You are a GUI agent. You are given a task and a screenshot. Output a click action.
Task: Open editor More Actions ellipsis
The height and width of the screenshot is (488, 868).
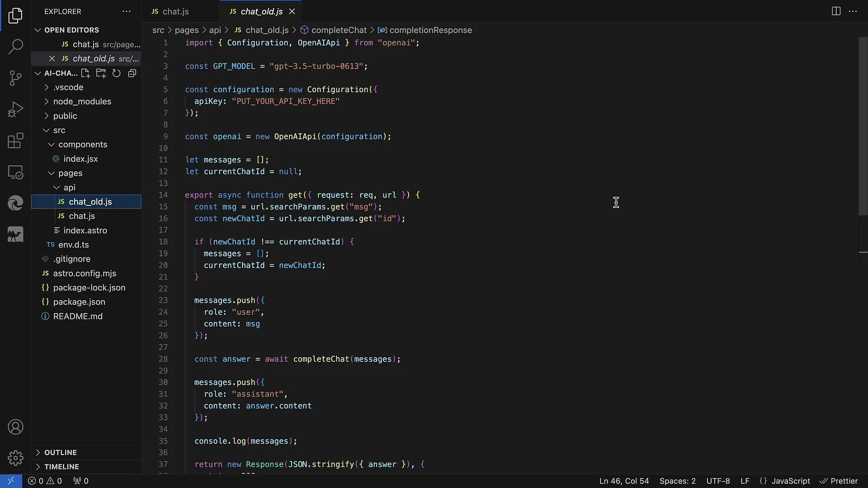(x=853, y=11)
